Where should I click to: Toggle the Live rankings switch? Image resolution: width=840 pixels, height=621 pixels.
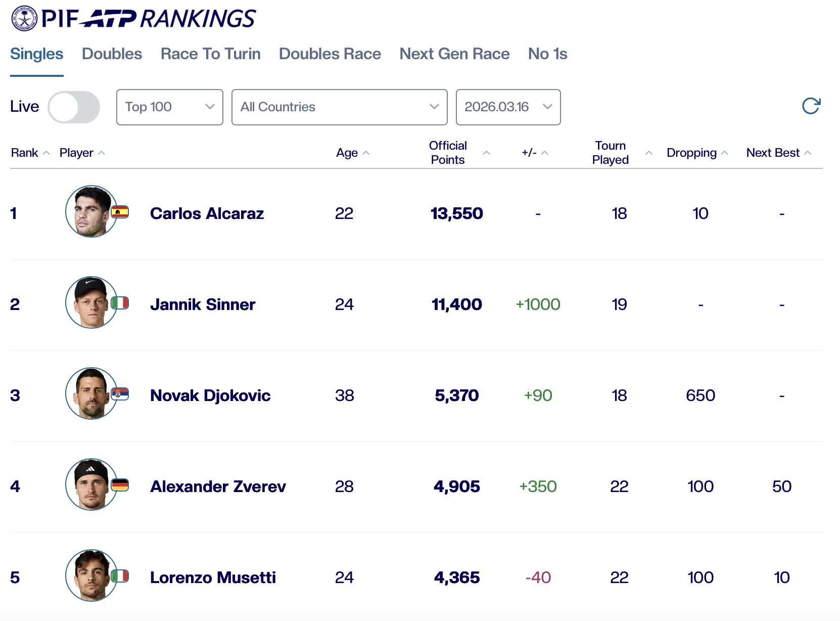[74, 107]
